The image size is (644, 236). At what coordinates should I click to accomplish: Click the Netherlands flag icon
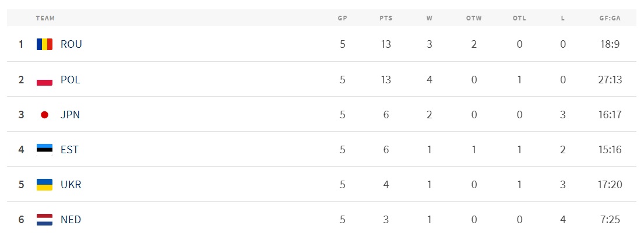(44, 220)
